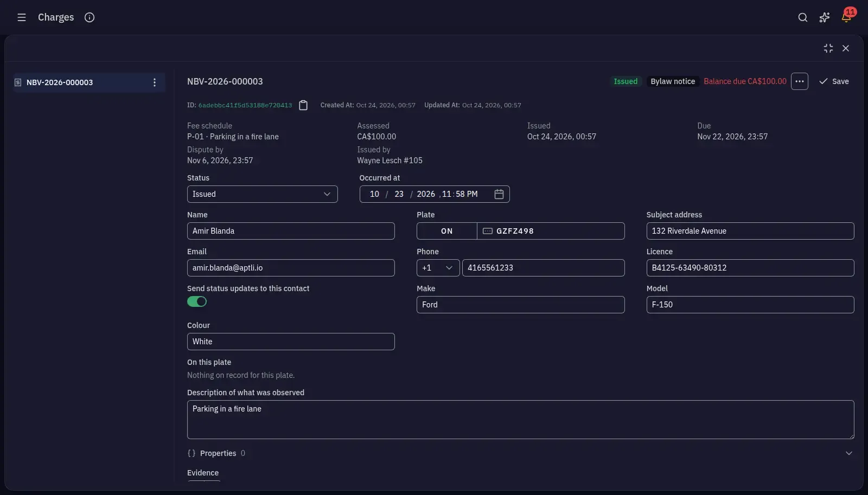Viewport: 868px width, 495px height.
Task: Select the charge ID hash text
Action: point(245,105)
